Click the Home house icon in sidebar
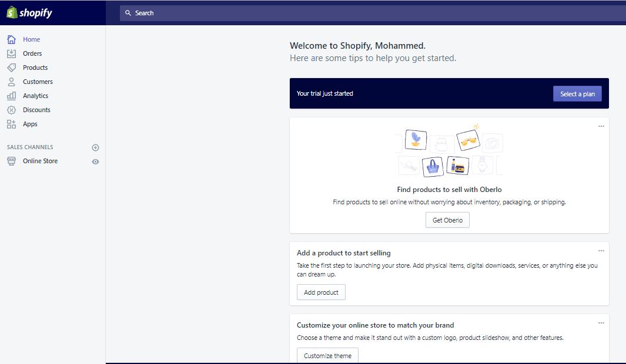626x364 pixels. point(12,39)
